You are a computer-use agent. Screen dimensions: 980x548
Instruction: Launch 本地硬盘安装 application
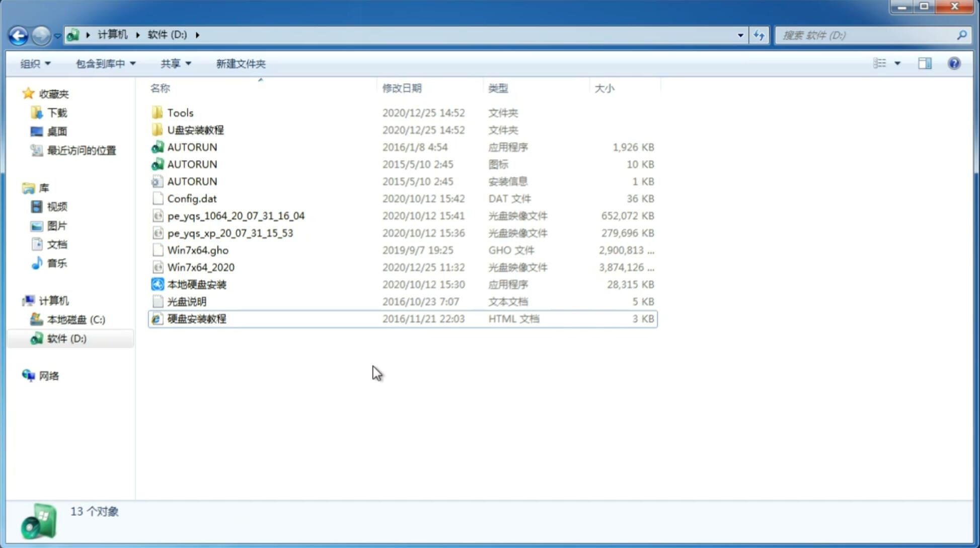196,284
